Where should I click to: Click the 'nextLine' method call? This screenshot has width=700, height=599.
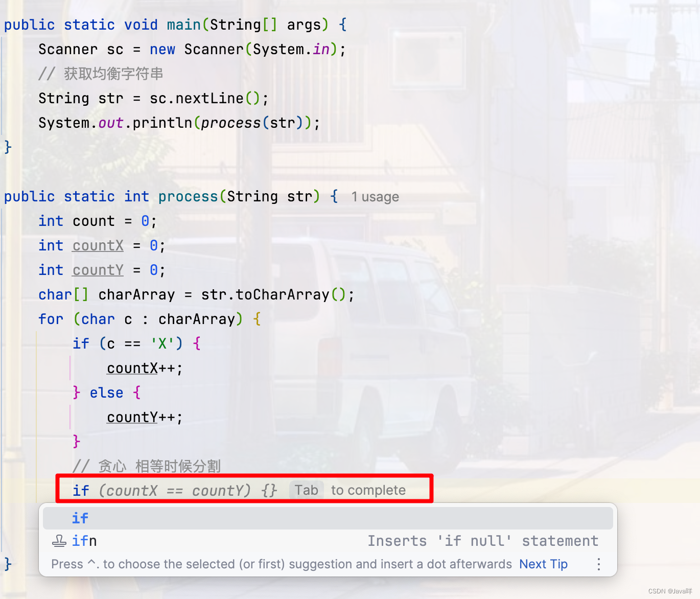(209, 98)
